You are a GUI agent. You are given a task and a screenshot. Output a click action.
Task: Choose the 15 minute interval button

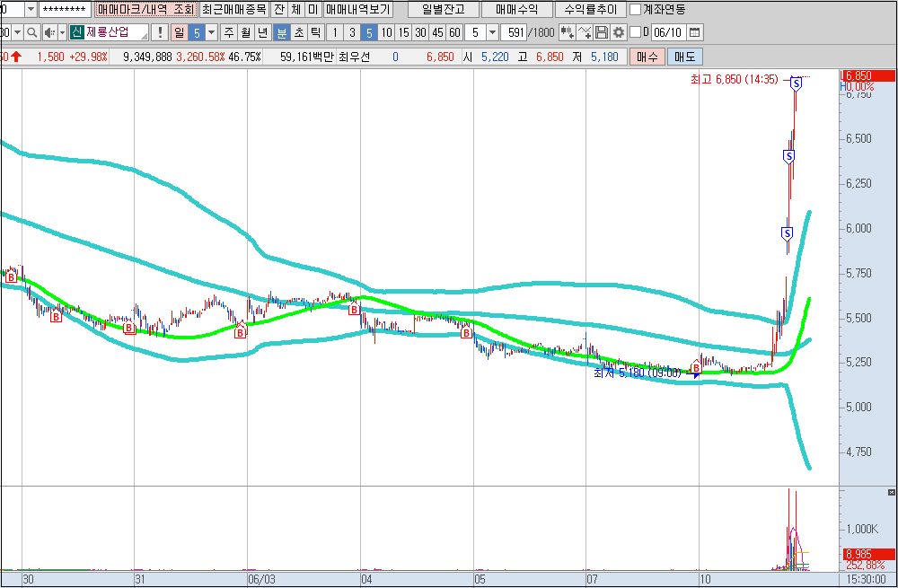(404, 32)
